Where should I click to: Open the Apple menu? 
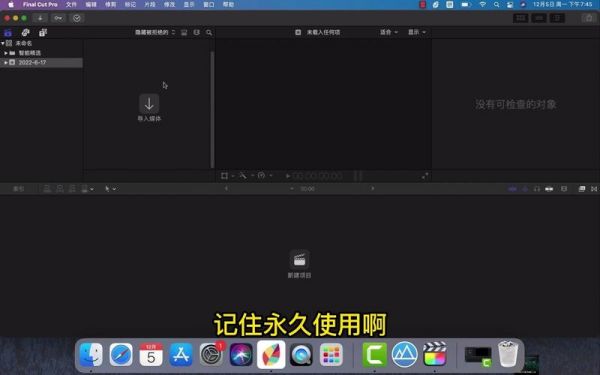(x=11, y=5)
